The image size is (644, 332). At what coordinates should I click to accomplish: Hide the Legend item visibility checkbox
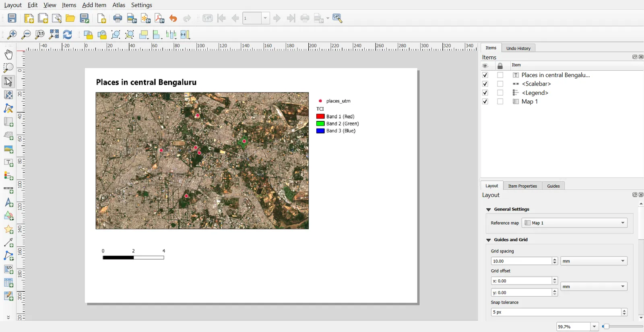(x=485, y=93)
